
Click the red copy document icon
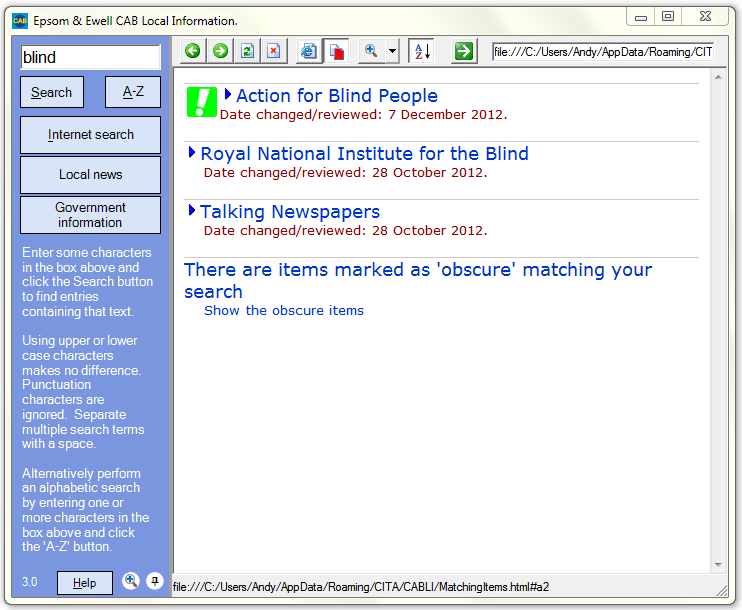(336, 51)
